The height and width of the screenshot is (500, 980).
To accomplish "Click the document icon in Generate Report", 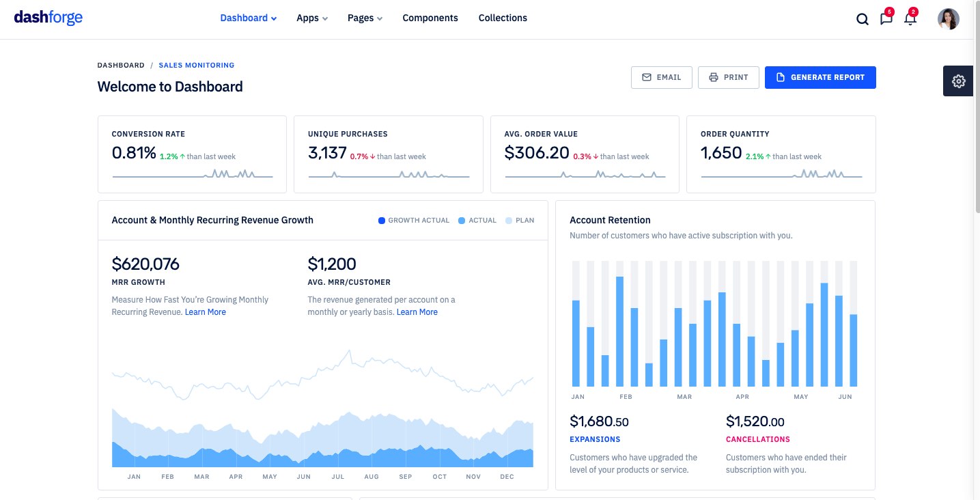I will tap(781, 77).
